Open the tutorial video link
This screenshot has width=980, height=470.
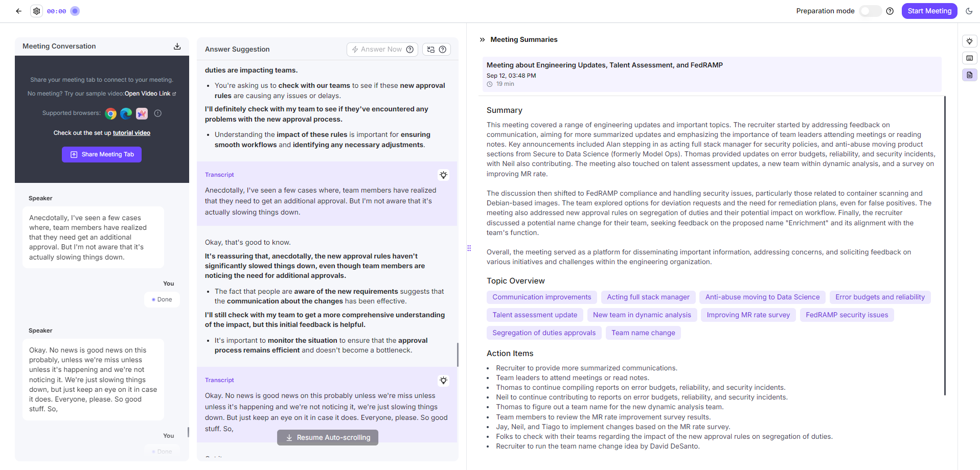pos(131,133)
